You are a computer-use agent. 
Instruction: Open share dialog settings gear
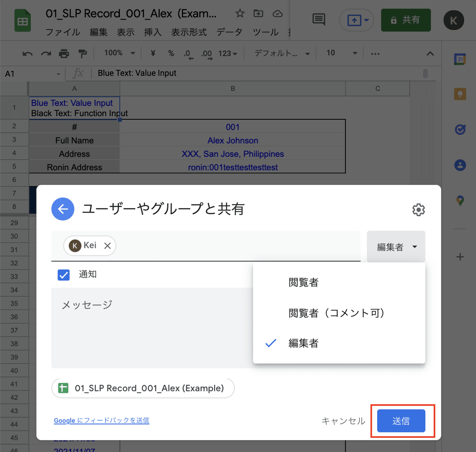pos(418,210)
